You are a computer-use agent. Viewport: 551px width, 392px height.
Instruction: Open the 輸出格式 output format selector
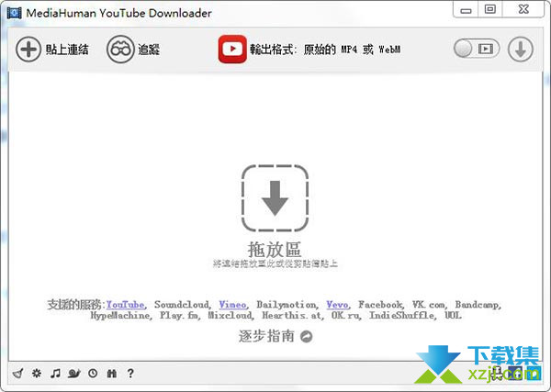pos(325,50)
